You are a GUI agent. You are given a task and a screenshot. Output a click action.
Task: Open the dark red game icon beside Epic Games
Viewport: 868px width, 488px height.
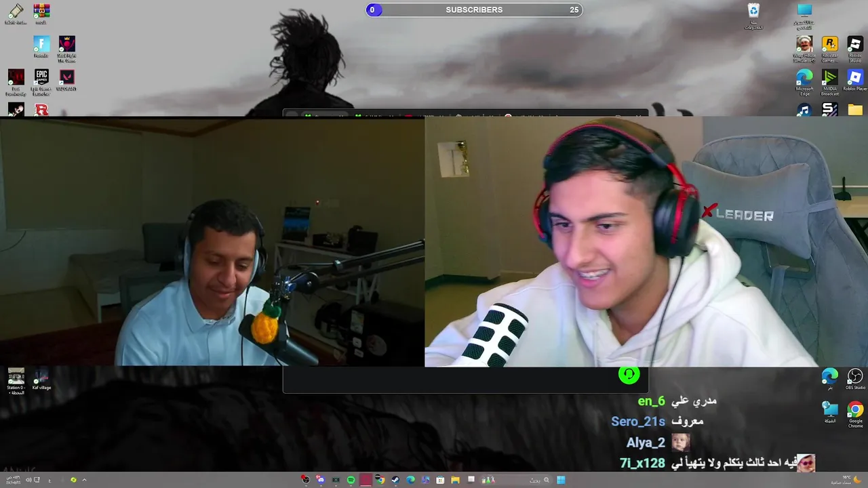pyautogui.click(x=16, y=81)
